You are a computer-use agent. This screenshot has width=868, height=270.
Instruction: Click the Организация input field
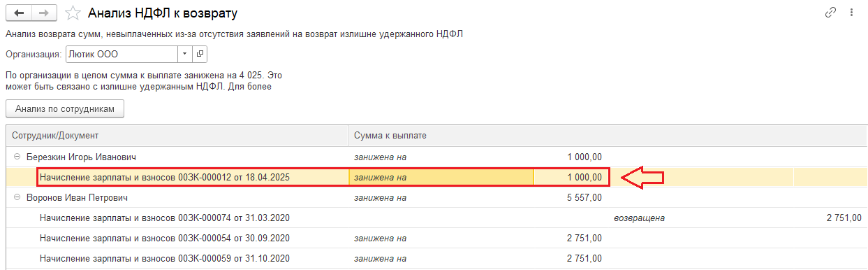click(122, 54)
